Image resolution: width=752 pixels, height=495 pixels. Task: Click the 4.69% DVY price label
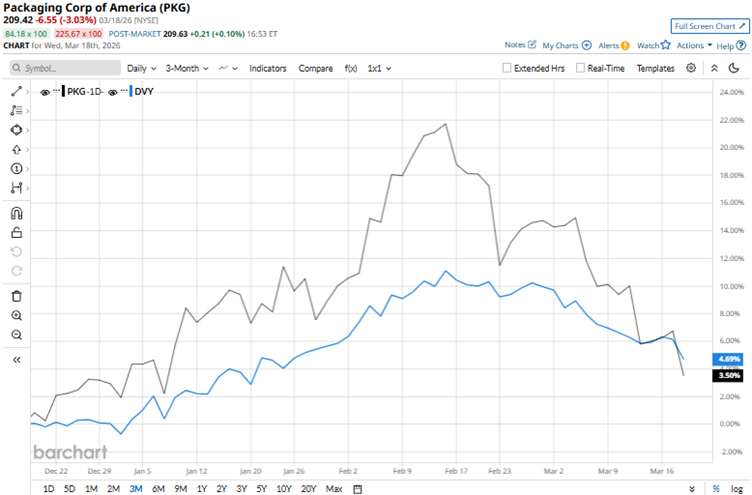[728, 359]
